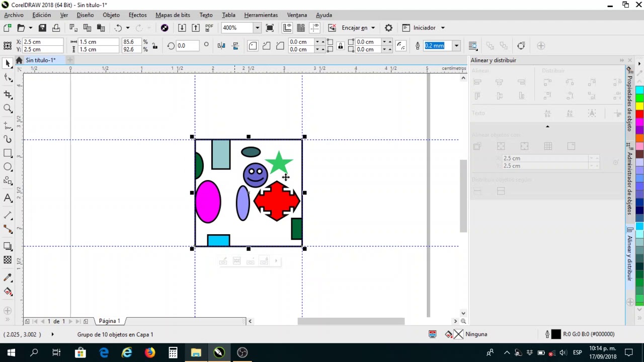Publish to PDF from toolbar
This screenshot has height=362, width=644.
[209, 28]
